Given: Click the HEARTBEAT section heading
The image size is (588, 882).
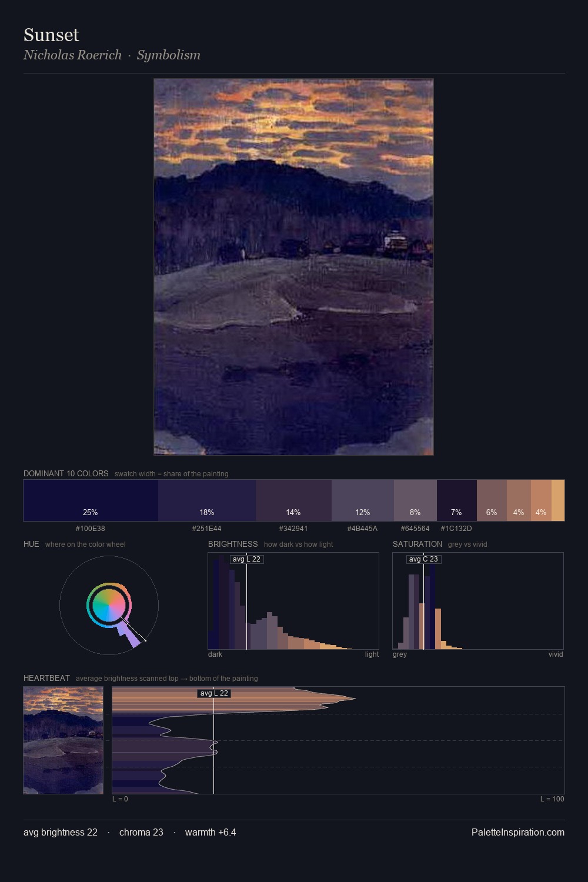Looking at the screenshot, I should click(x=46, y=678).
